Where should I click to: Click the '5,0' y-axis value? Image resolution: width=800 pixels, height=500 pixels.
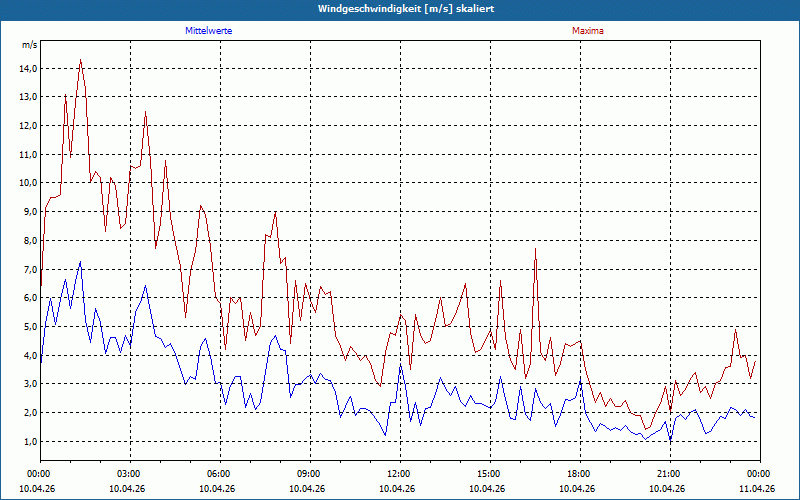pyautogui.click(x=31, y=327)
